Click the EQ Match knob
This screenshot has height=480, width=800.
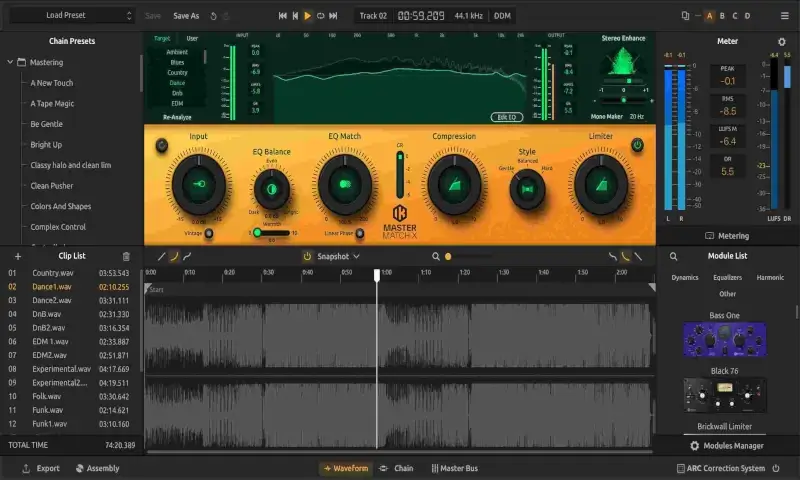[x=345, y=184]
